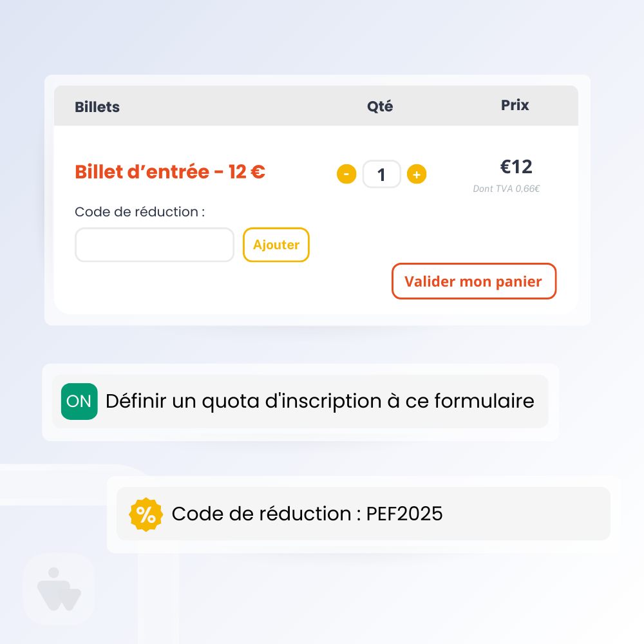Click the Dont TVA 0,66€ note
Screen dimensions: 644x644
tap(506, 189)
